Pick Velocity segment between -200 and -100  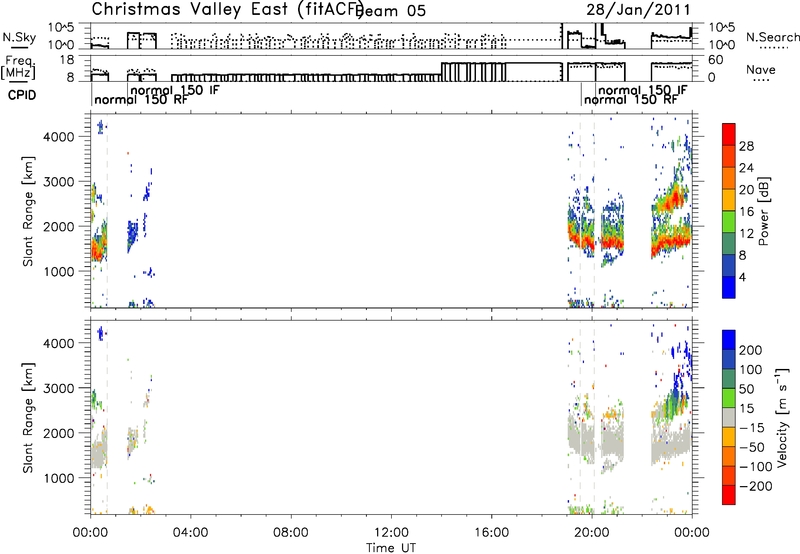point(729,475)
